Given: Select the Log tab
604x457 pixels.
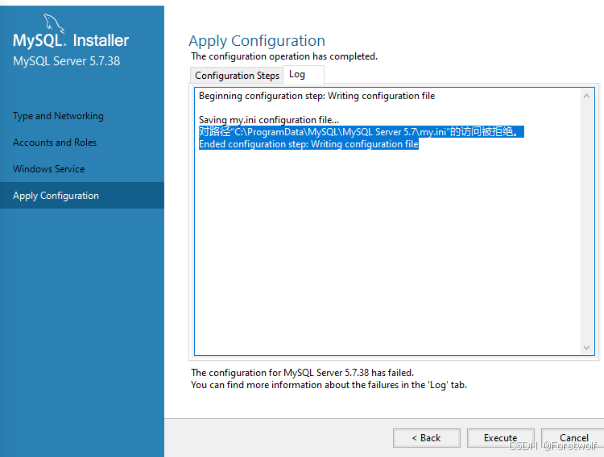Looking at the screenshot, I should [304, 74].
